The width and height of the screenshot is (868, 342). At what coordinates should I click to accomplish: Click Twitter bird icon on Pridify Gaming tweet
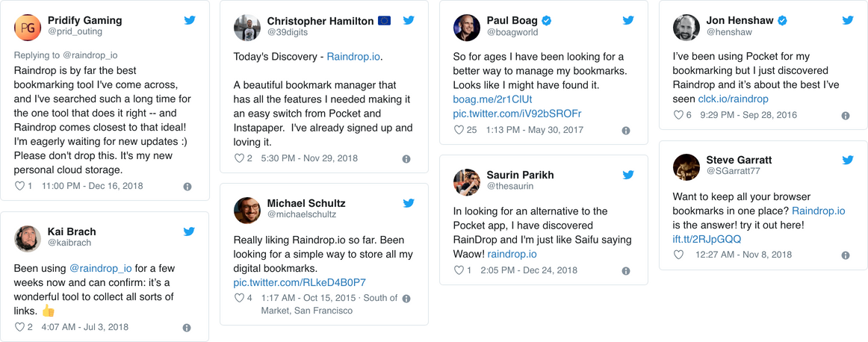[190, 20]
